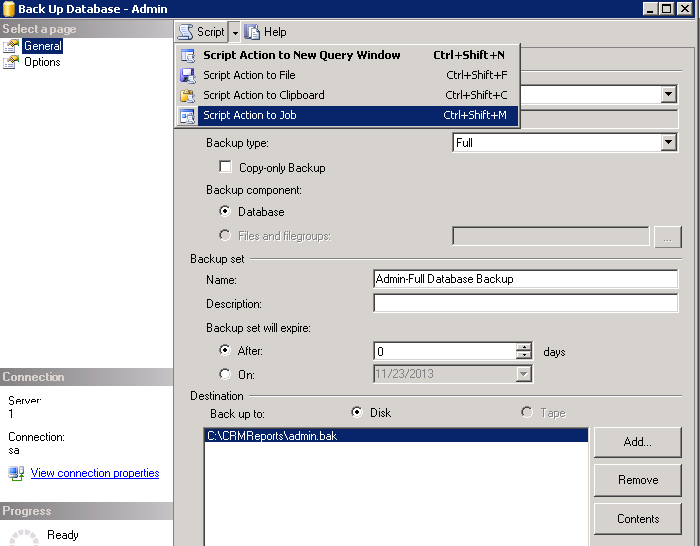Choose Script Action to Clipboard
Viewport: 700px width, 546px height.
348,95
